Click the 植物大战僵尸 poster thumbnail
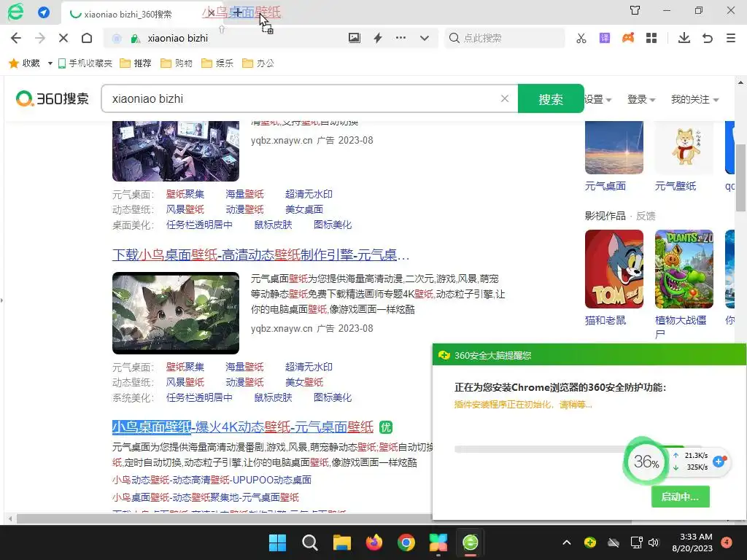This screenshot has width=747, height=560. click(684, 269)
